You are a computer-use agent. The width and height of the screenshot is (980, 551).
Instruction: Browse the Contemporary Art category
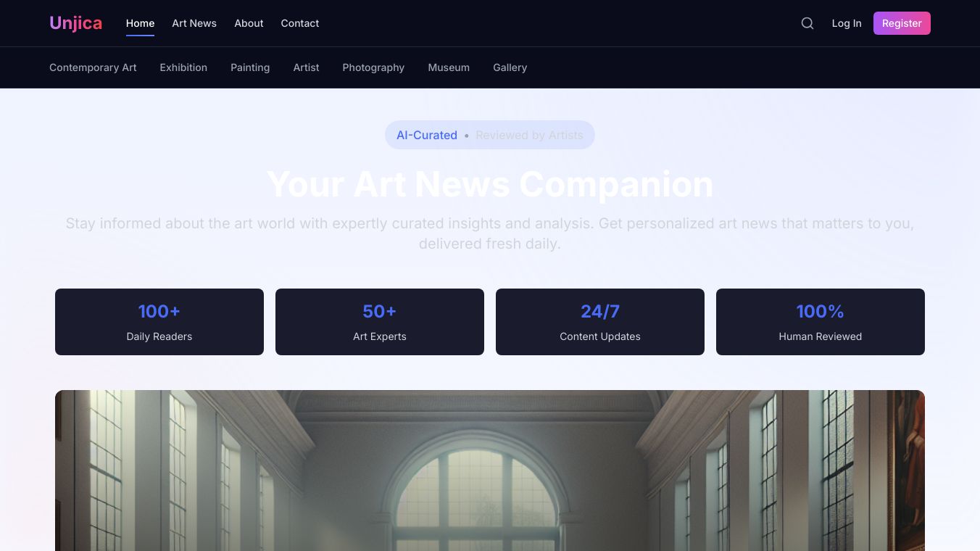[93, 67]
